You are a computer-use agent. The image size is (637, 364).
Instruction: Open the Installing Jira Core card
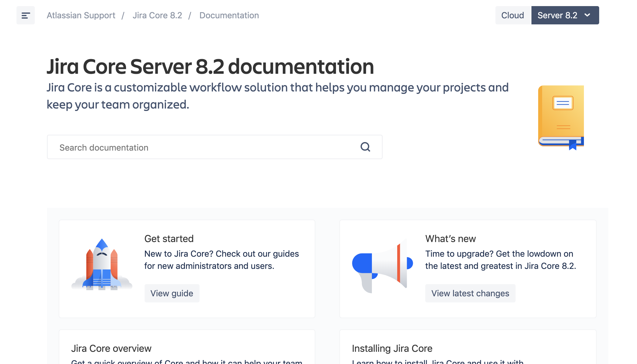(x=392, y=348)
